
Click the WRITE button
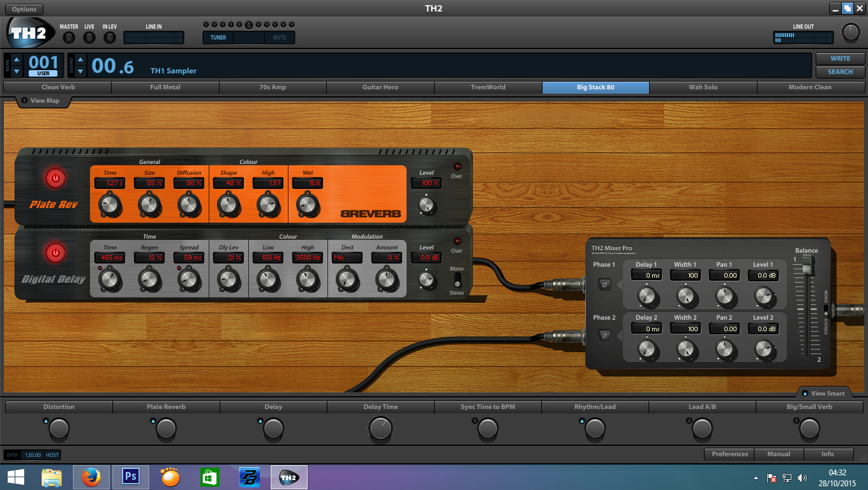coord(840,59)
